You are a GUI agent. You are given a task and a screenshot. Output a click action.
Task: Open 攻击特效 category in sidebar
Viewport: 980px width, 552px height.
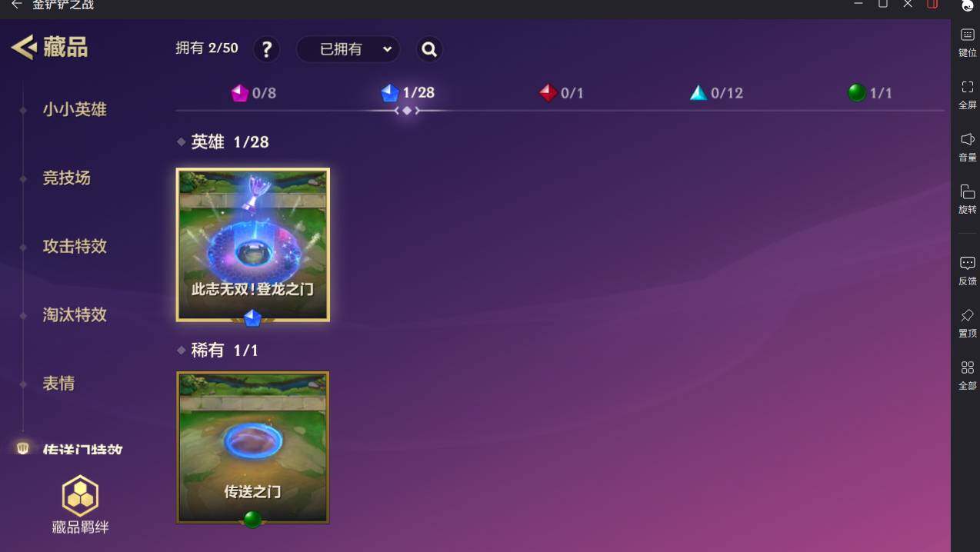pyautogui.click(x=75, y=246)
